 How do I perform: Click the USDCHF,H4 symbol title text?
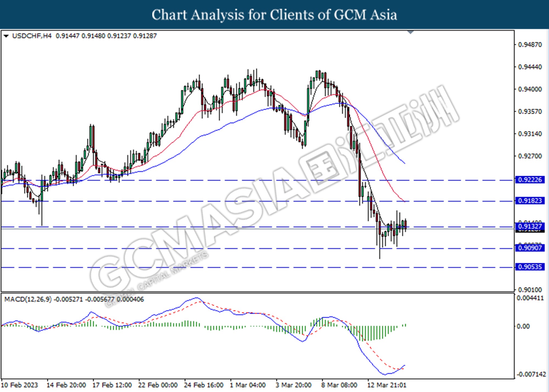(x=32, y=36)
